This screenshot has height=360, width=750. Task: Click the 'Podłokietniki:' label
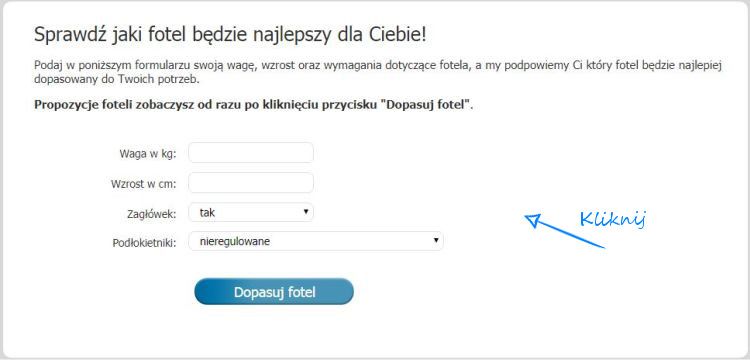pyautogui.click(x=144, y=243)
